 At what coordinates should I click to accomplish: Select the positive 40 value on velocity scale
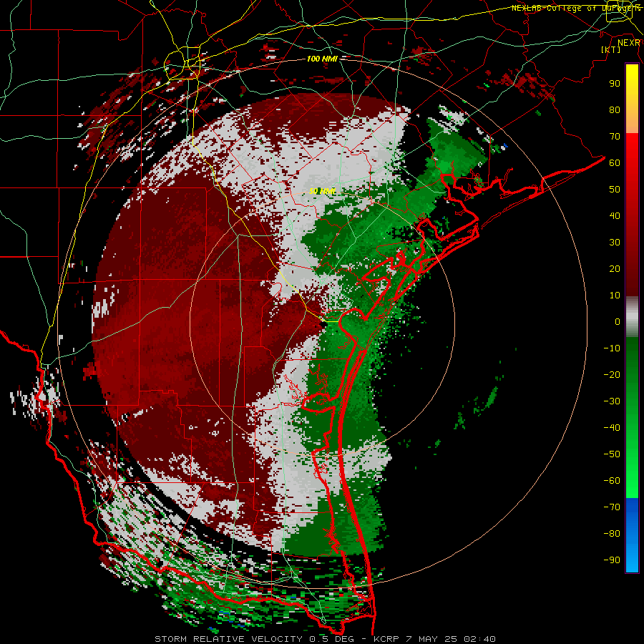tap(615, 215)
